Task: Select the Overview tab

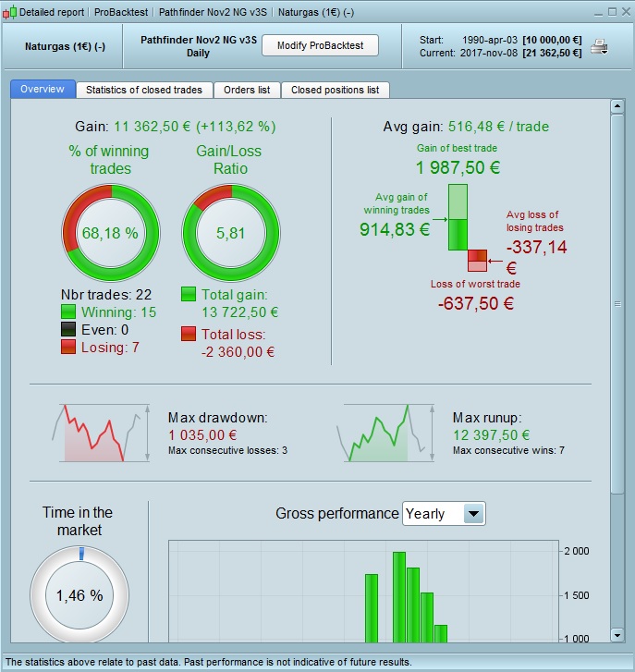Action: (x=43, y=89)
